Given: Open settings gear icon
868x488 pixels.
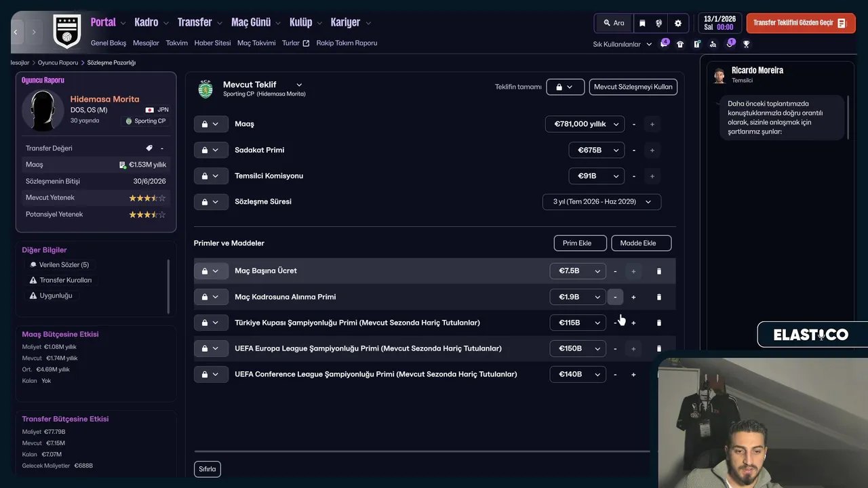Looking at the screenshot, I should [677, 23].
